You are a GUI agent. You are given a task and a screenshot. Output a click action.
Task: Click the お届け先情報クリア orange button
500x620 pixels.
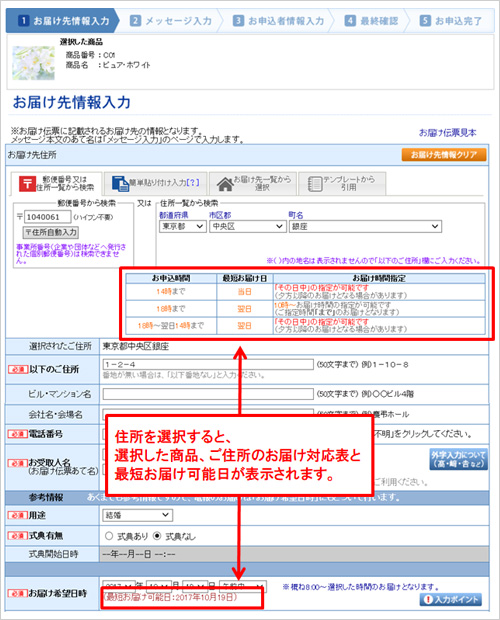pyautogui.click(x=444, y=155)
